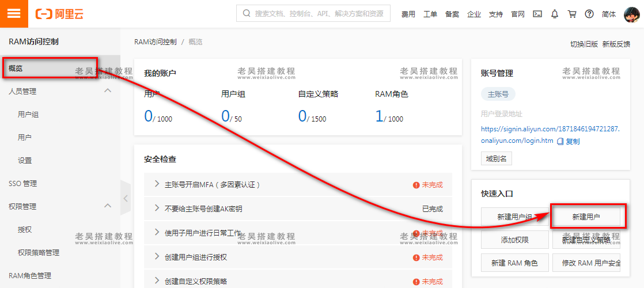Screen dimensions: 644x288
Task: Click the copy icon beside login URL
Action: pos(560,141)
